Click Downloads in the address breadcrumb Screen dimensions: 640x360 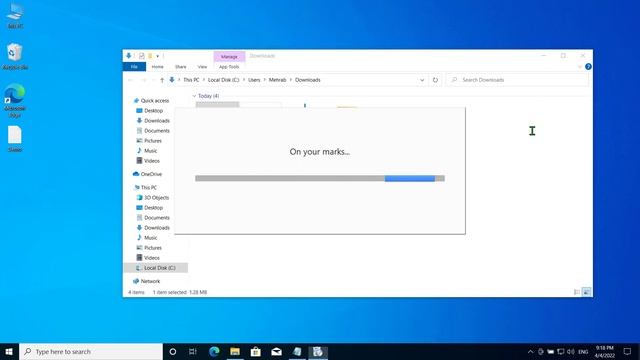click(307, 80)
